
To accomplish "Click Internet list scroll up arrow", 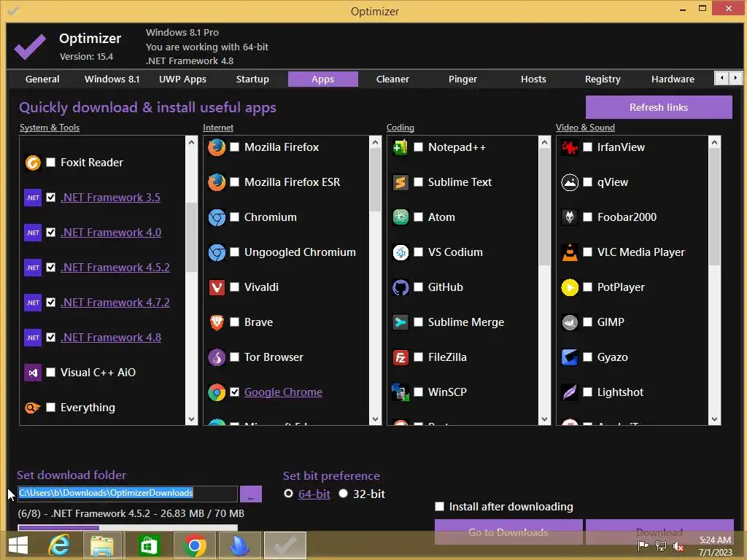I will (x=376, y=142).
